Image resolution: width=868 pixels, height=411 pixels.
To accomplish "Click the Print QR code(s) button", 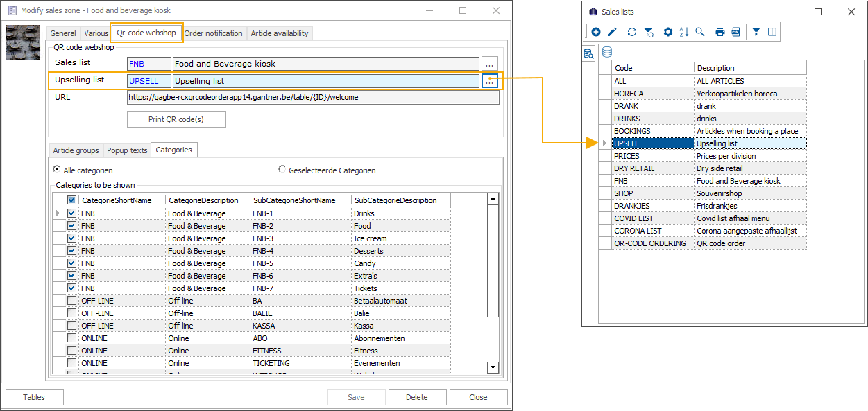I will tap(176, 119).
